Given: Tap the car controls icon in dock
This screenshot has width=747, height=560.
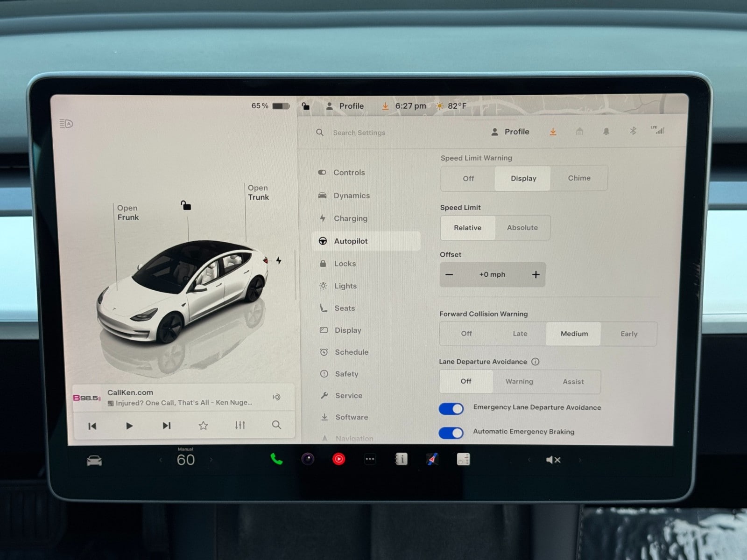Looking at the screenshot, I should click(94, 461).
